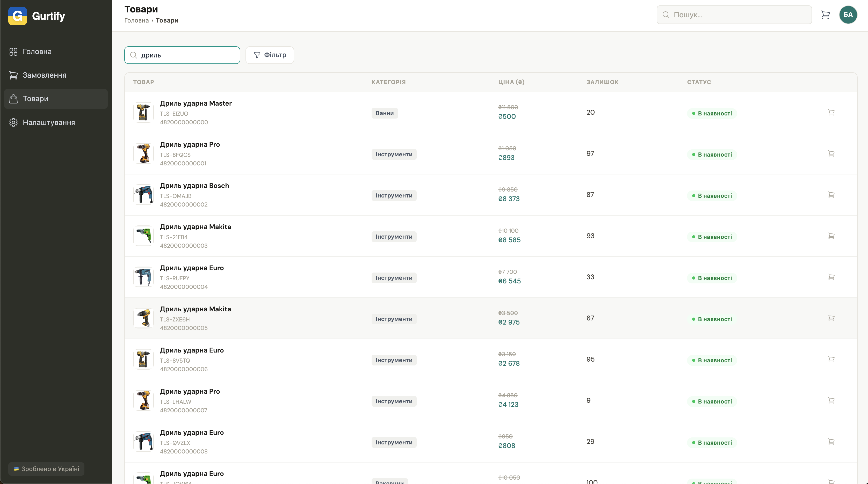Add TLS-LHALW drill to cart
Image resolution: width=868 pixels, height=484 pixels.
pyautogui.click(x=831, y=400)
